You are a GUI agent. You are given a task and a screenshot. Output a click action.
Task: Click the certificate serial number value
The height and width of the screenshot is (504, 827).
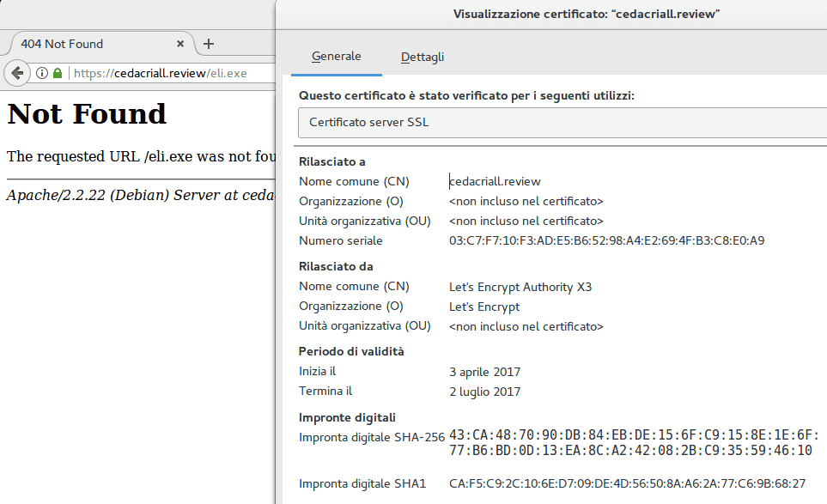point(606,240)
